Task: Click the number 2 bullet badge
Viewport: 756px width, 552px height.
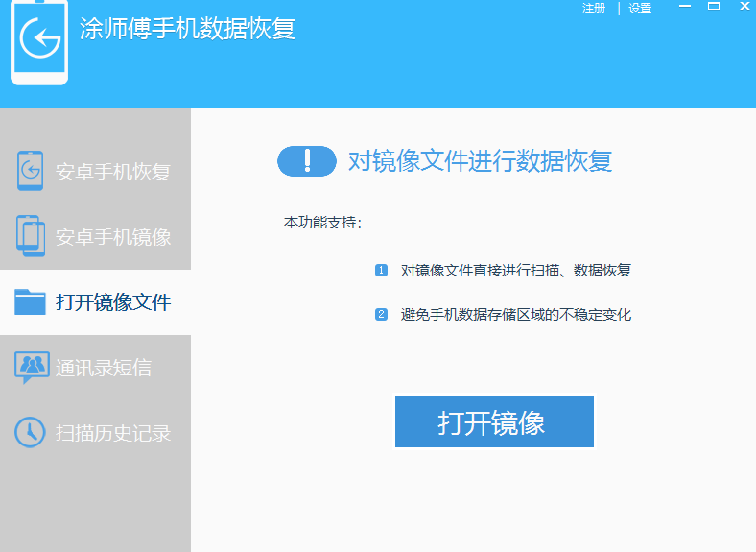Action: 381,314
